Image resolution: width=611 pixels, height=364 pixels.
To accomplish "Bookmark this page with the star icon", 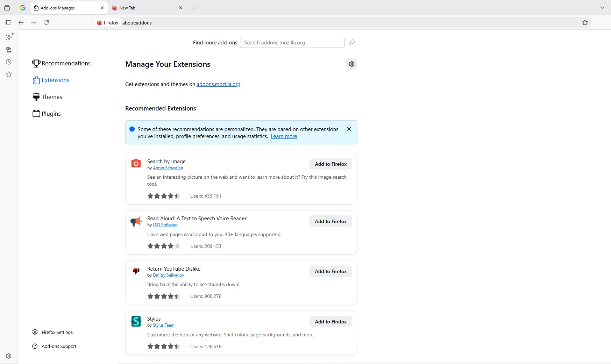I will pyautogui.click(x=585, y=23).
